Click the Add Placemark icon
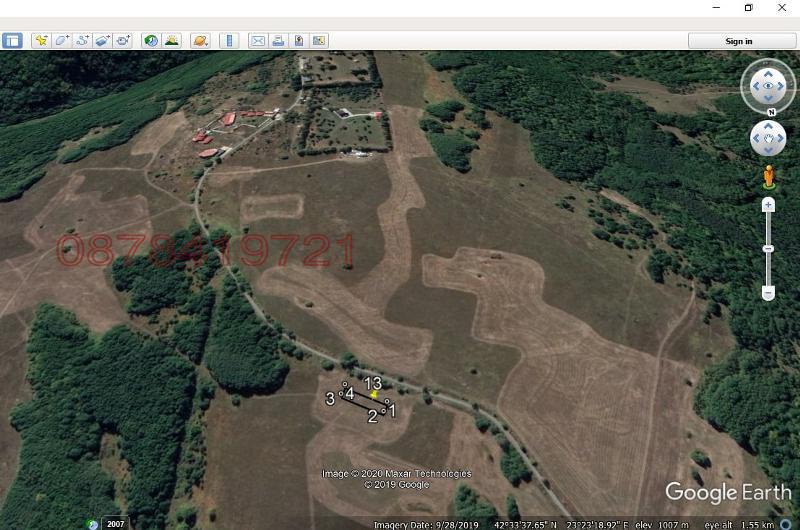Viewport: 800px width, 530px height. pos(40,41)
